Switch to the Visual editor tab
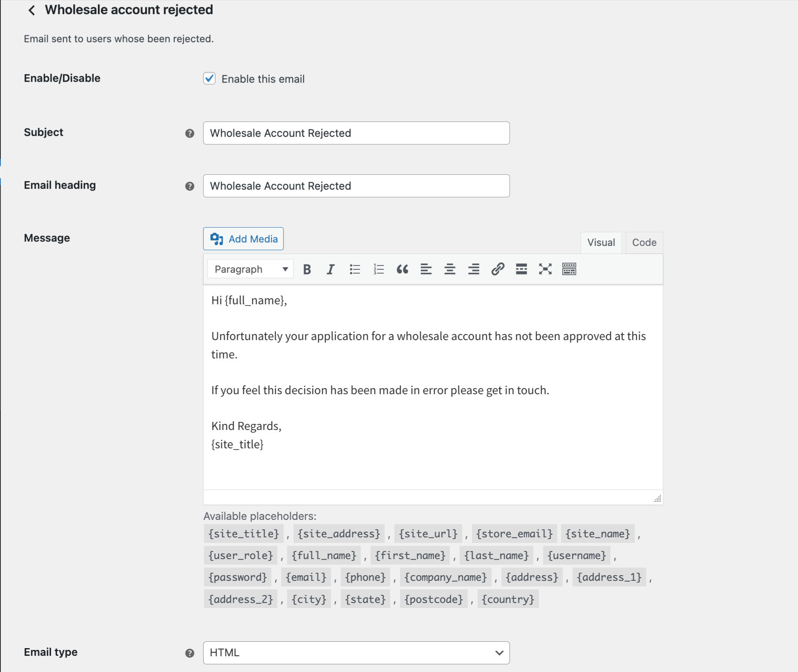The height and width of the screenshot is (672, 798). (x=601, y=242)
